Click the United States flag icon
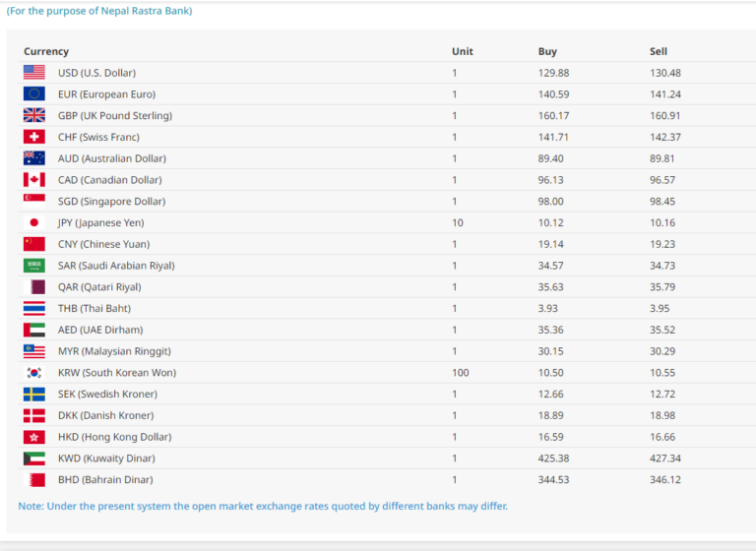The height and width of the screenshot is (551, 756). [34, 73]
